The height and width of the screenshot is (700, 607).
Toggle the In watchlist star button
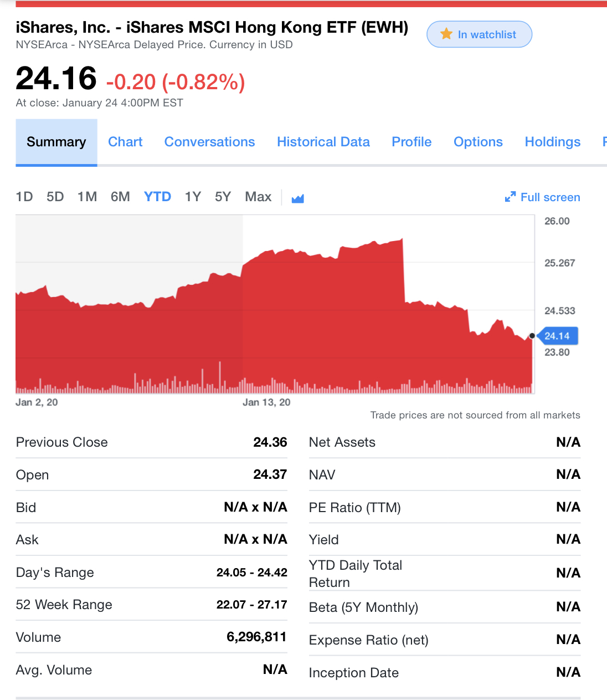(x=479, y=34)
